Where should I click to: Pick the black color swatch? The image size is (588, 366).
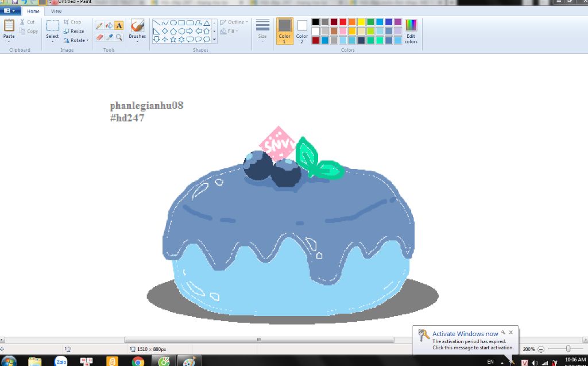(x=316, y=22)
